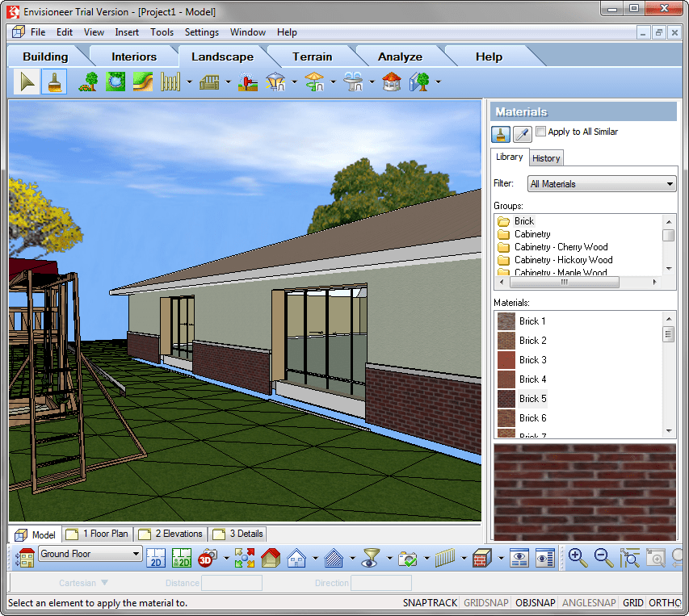Viewport: 689px width, 616px height.
Task: Expand the deck tool dropdown arrow
Action: [x=228, y=82]
